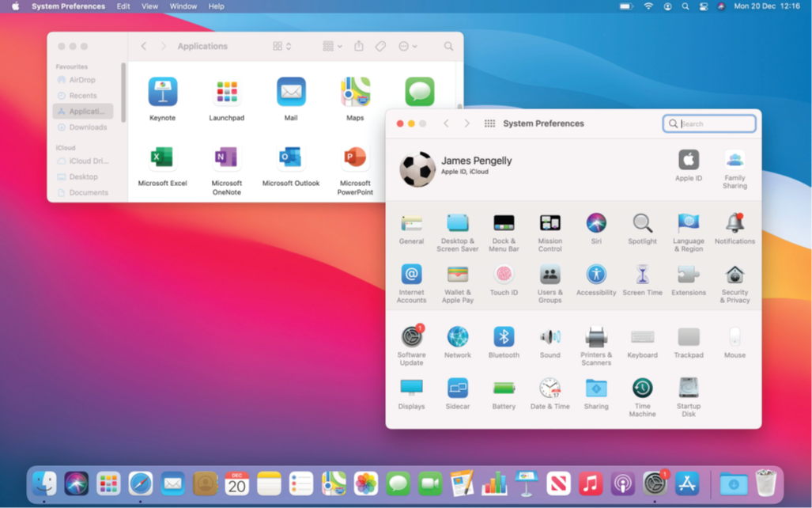The image size is (812, 508).
Task: Open the Help menu in menu bar
Action: click(216, 6)
